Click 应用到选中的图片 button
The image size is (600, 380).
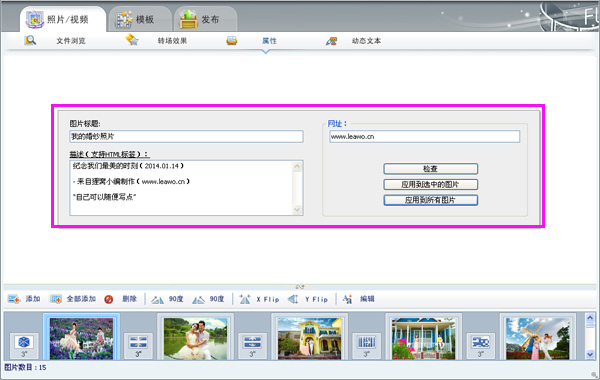click(430, 184)
